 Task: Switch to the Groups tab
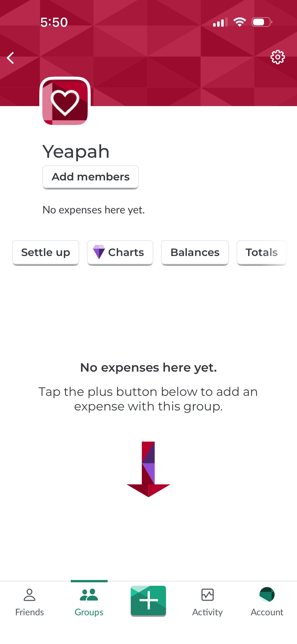(x=89, y=602)
